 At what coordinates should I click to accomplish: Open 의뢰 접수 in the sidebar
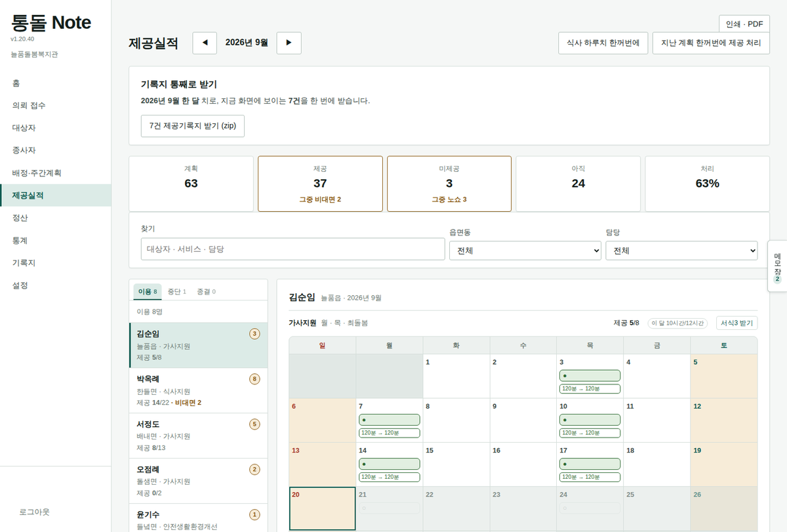56,106
